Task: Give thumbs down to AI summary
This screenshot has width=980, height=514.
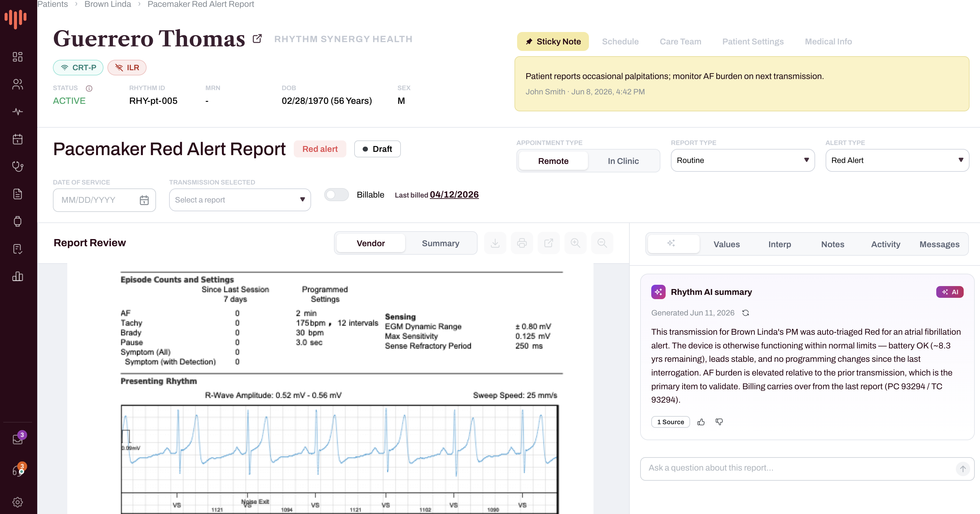Action: (x=719, y=422)
